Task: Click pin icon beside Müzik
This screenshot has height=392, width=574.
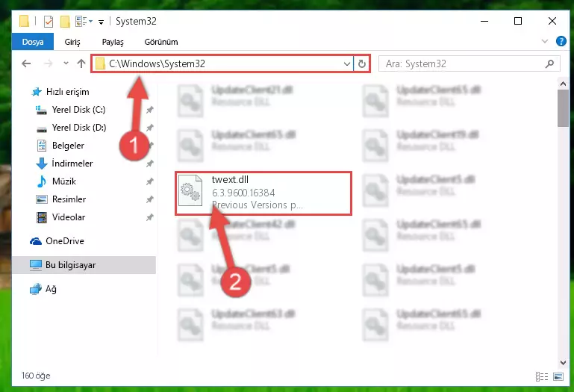Action: [x=150, y=181]
